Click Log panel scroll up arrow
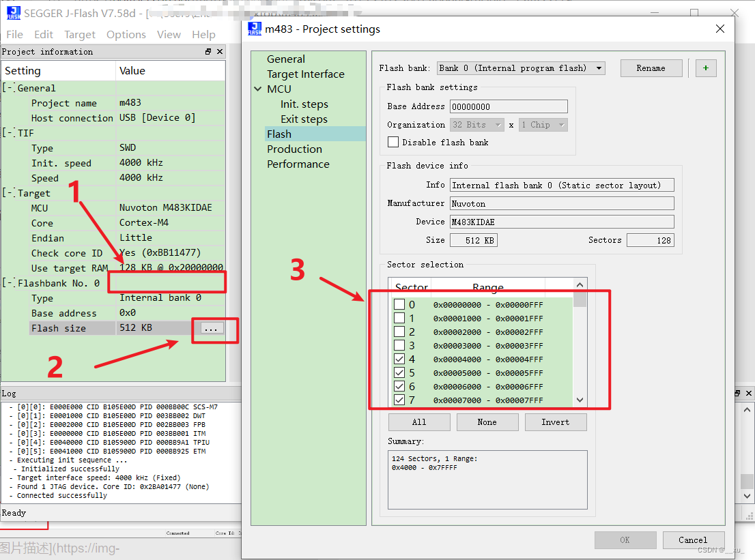 tap(747, 410)
